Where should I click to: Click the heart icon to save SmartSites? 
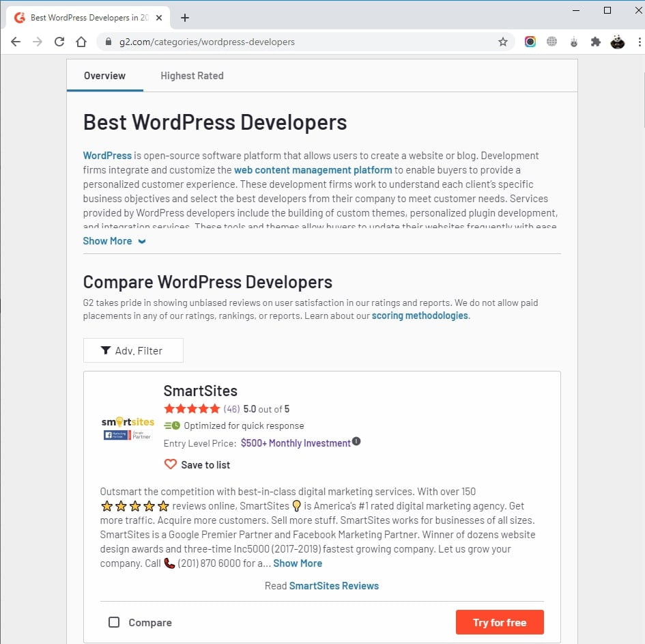171,464
